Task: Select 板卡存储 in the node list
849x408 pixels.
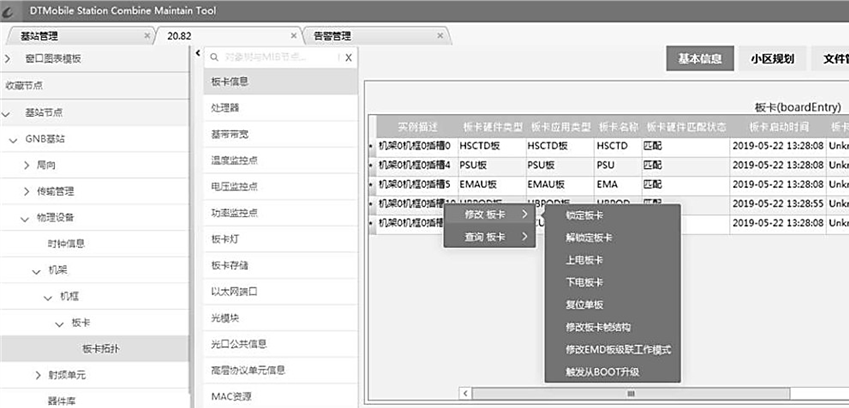Action: [x=280, y=266]
